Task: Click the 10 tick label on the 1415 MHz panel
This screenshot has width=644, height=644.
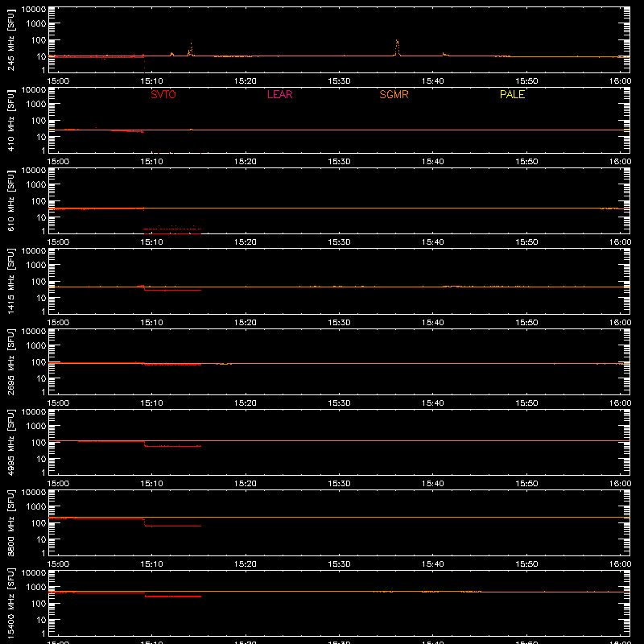Action: point(41,298)
